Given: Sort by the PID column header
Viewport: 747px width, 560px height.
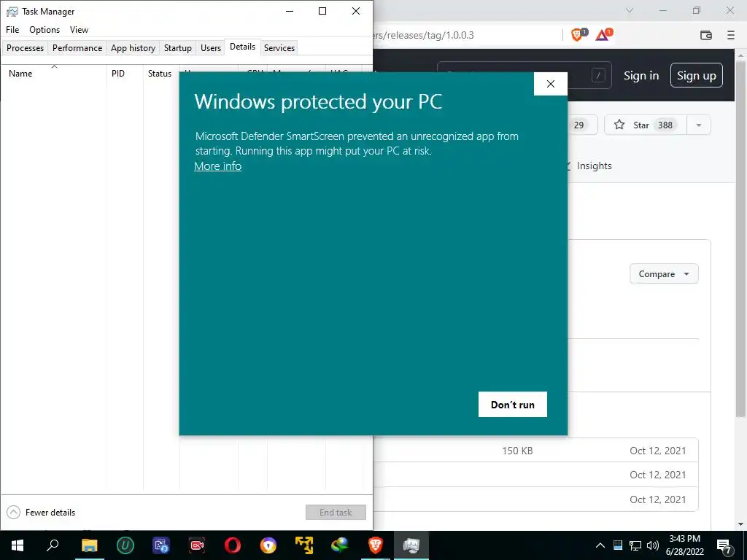Looking at the screenshot, I should [x=125, y=74].
